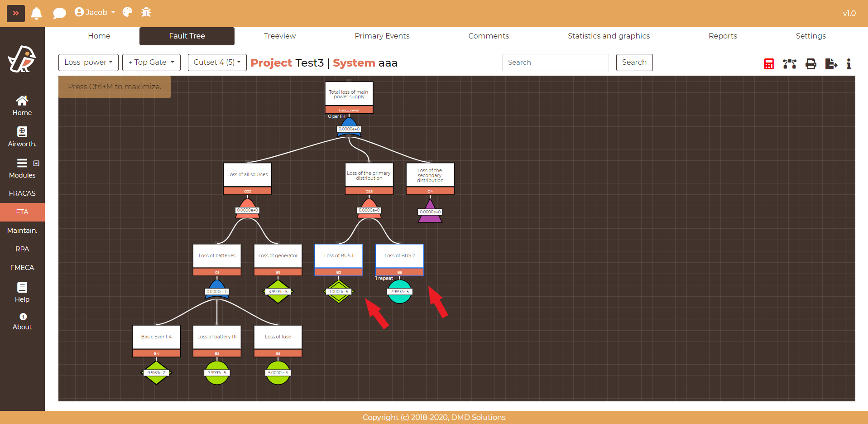Expand the Modules list in sidebar
The image size is (868, 424).
22,168
